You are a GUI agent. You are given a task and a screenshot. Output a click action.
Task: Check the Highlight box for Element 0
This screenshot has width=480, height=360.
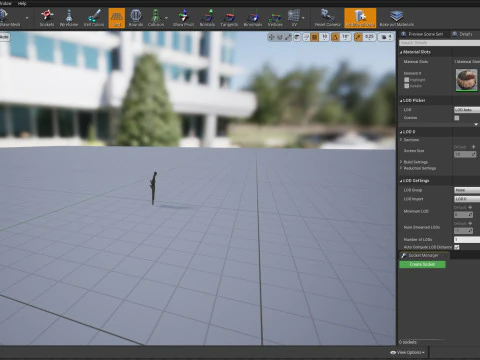[407, 80]
